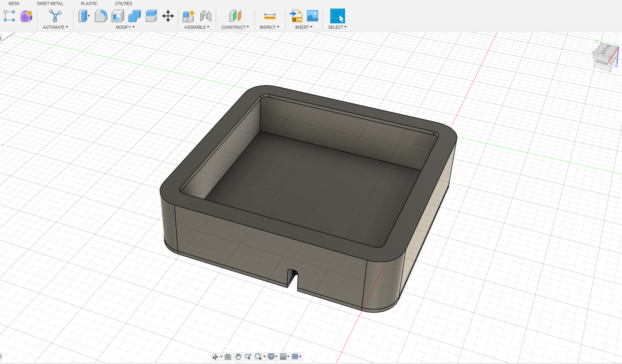Switch to the SHEET METAL tab
The image size is (622, 364).
click(x=50, y=3)
